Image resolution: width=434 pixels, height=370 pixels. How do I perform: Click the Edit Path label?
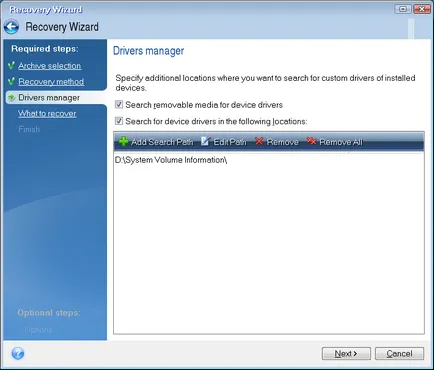pos(230,142)
